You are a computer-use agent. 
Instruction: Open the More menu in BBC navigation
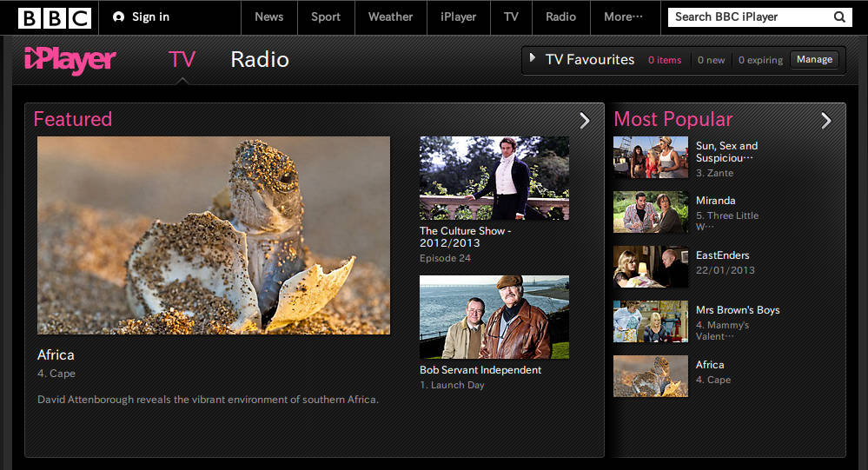pyautogui.click(x=623, y=17)
